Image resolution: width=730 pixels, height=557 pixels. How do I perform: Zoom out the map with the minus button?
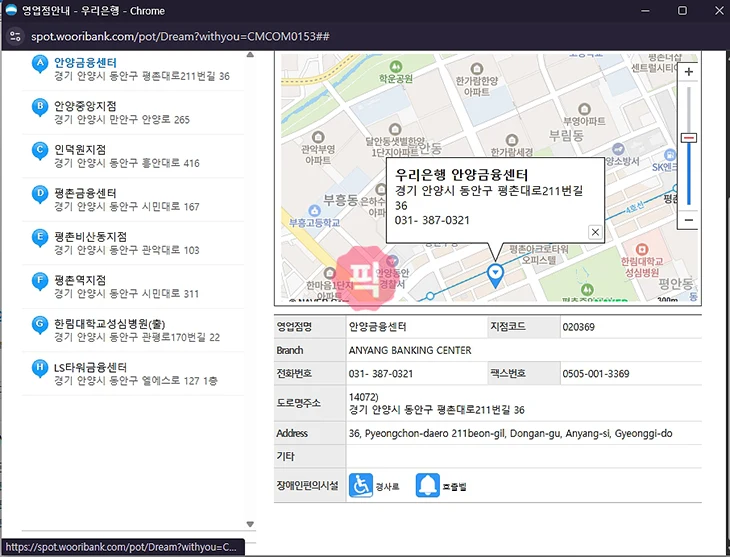[689, 220]
